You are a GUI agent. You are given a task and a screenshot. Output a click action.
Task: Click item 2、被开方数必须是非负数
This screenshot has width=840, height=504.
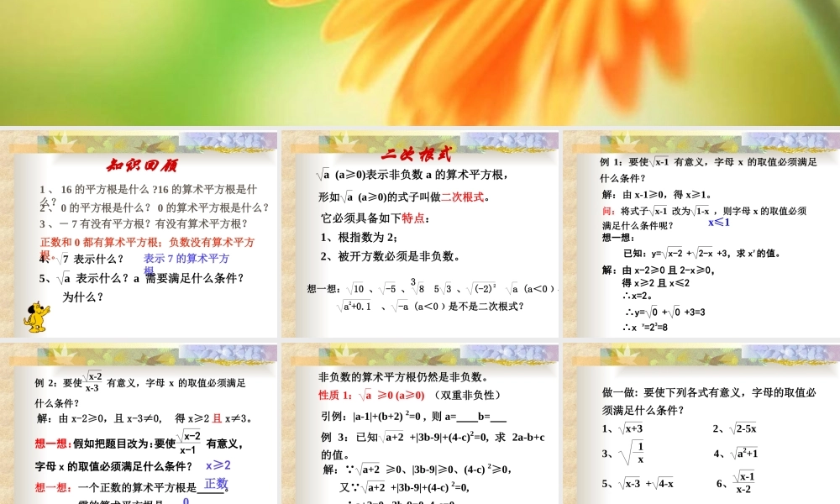391,256
